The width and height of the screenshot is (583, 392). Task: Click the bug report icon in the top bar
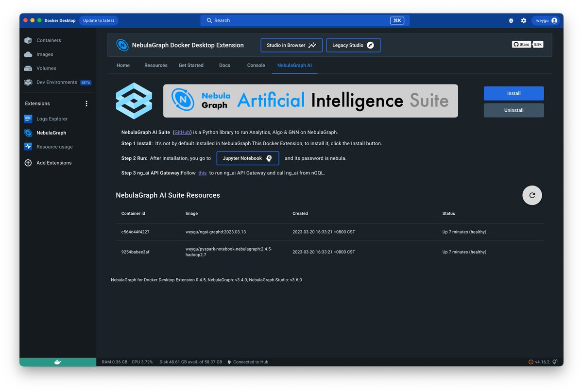click(x=510, y=20)
